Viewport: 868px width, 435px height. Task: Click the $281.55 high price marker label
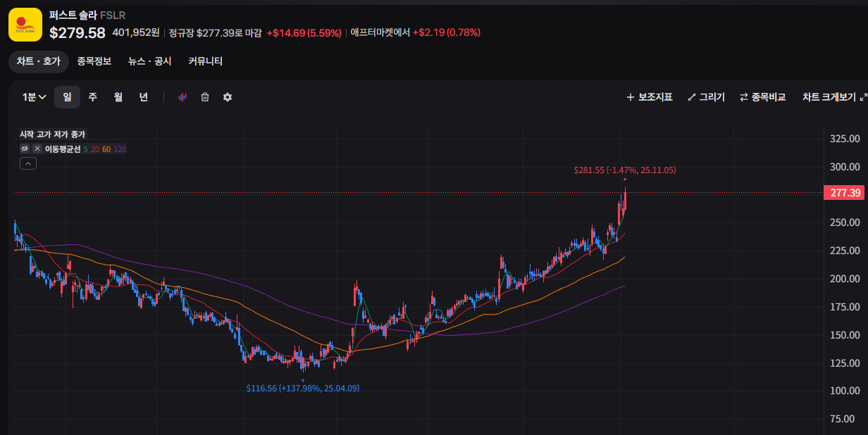625,170
